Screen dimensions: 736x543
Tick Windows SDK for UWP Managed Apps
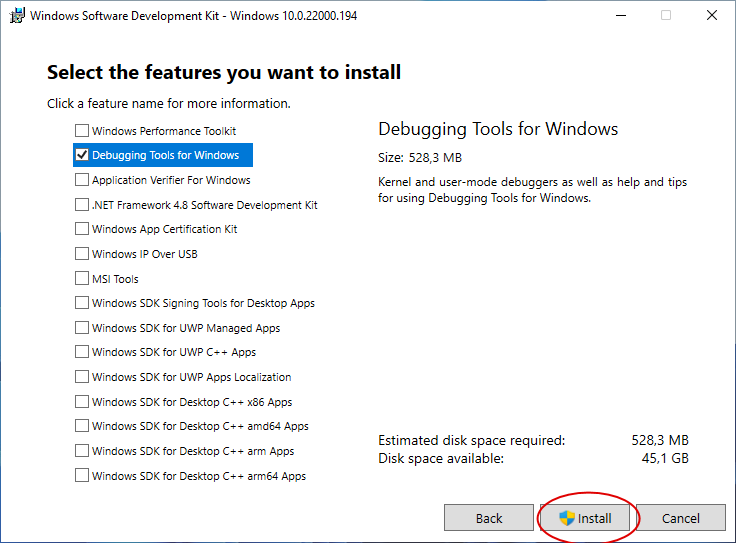click(x=82, y=328)
